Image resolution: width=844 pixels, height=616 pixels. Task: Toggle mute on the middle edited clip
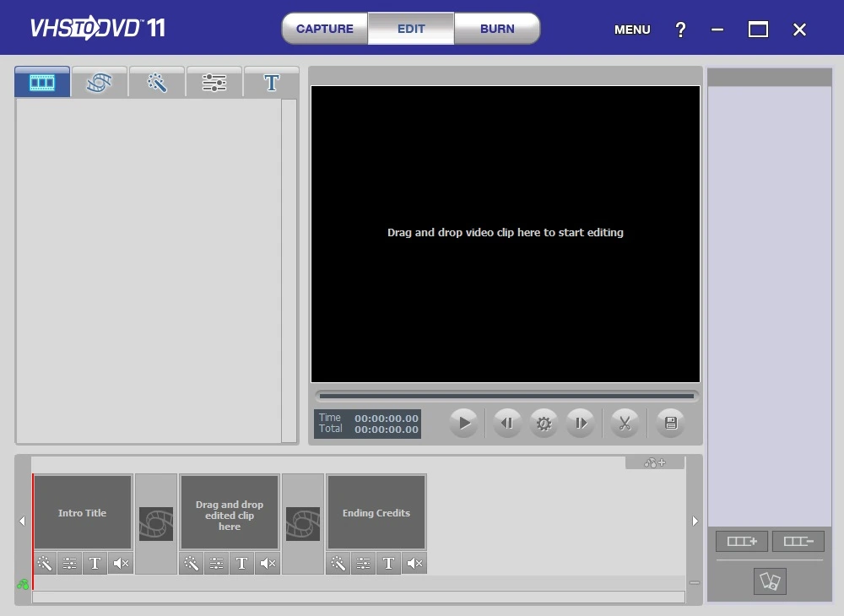point(268,564)
